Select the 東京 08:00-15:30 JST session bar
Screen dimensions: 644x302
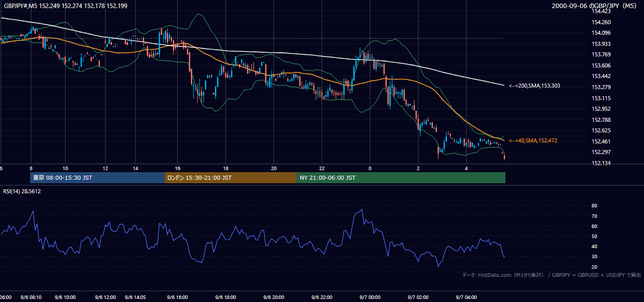[97, 178]
